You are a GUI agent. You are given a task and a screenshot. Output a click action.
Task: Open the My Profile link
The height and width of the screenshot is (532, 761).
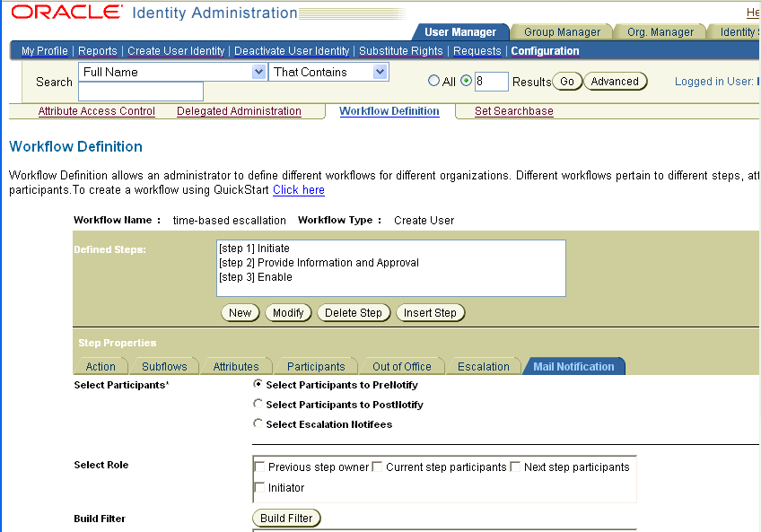pyautogui.click(x=45, y=51)
